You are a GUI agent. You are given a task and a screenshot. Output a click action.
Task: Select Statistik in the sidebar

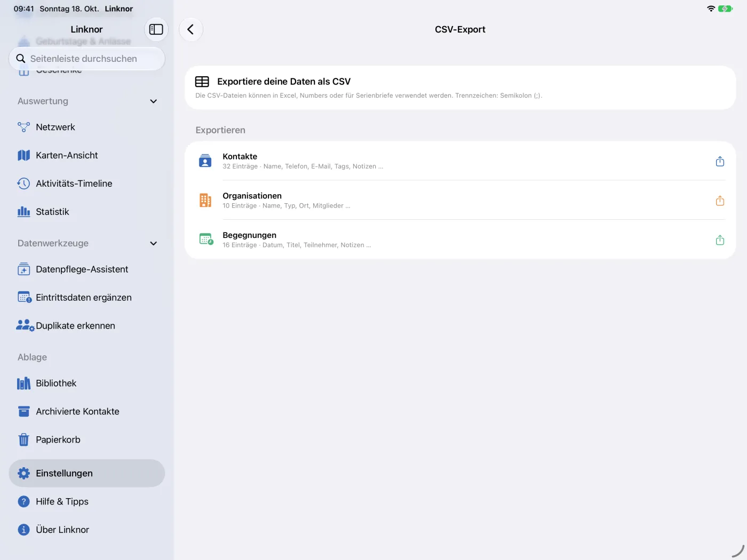pos(87,212)
